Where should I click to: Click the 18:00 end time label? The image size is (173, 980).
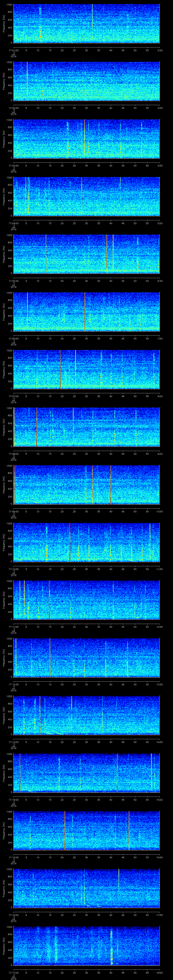tap(159, 973)
